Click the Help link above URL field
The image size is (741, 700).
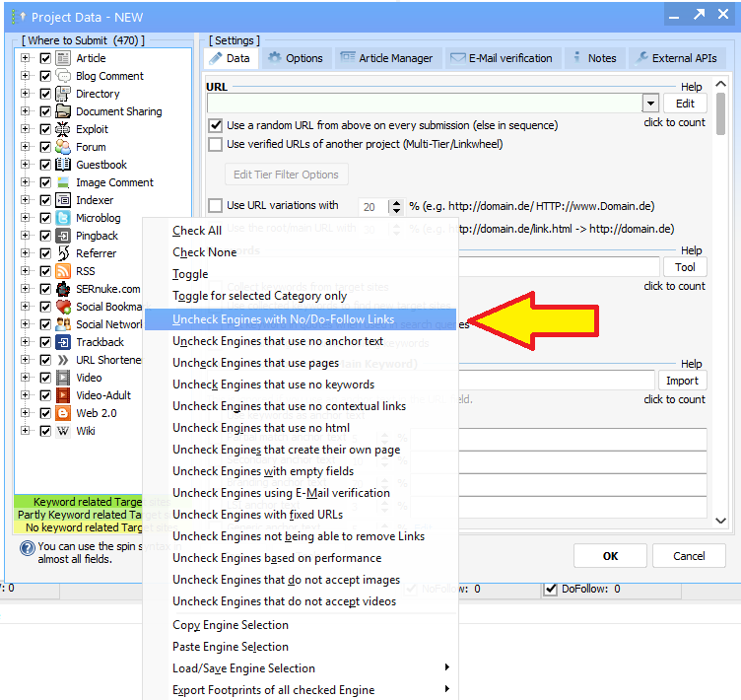click(x=691, y=87)
